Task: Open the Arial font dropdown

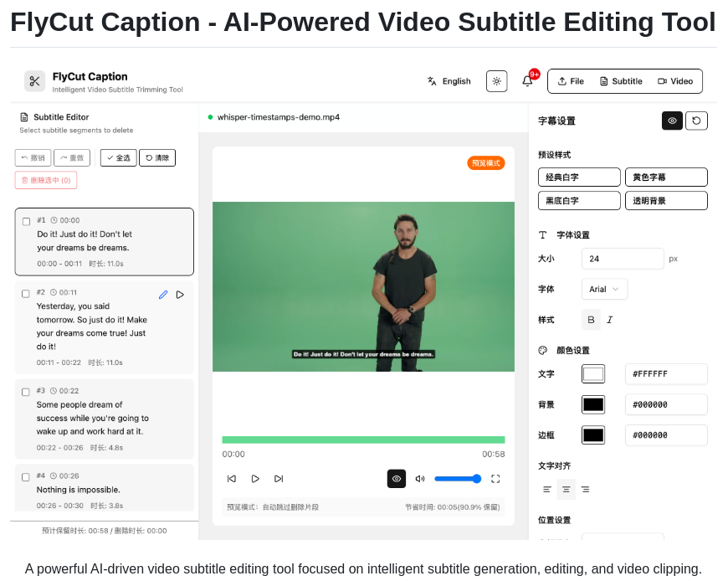Action: click(x=604, y=289)
